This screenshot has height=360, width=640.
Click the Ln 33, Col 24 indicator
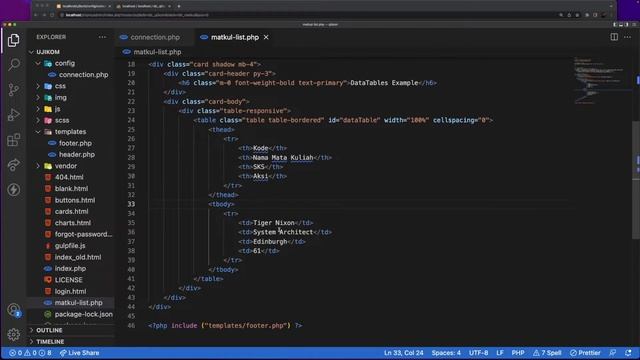point(403,353)
